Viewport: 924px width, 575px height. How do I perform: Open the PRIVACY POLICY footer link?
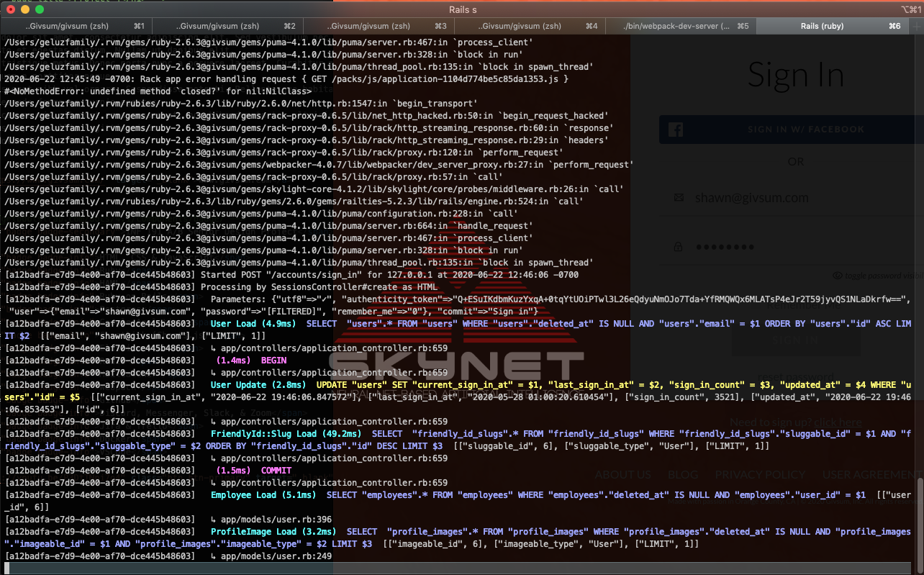tap(760, 474)
